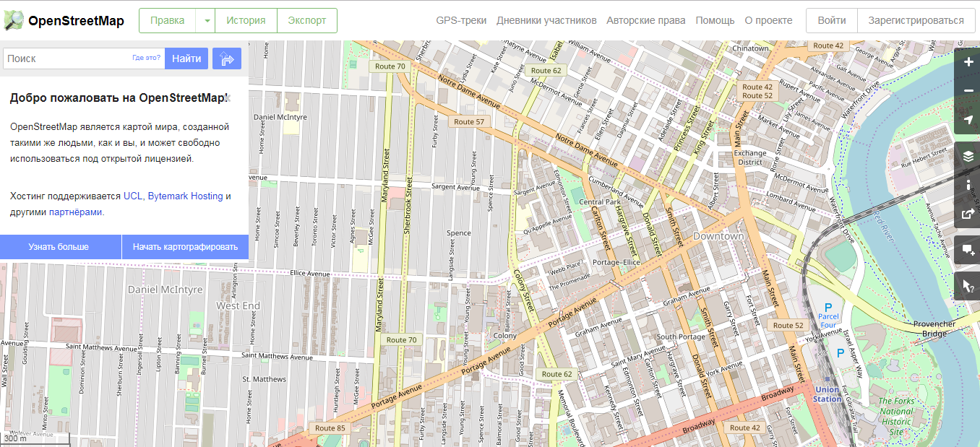This screenshot has height=447, width=980.
Task: Open the map layers panel
Action: point(968,156)
